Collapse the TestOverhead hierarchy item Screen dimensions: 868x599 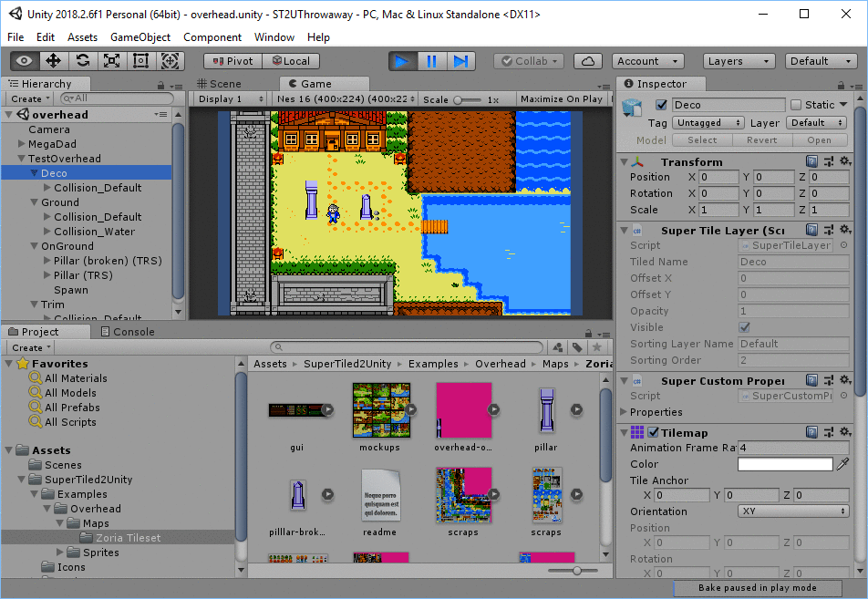(22, 159)
